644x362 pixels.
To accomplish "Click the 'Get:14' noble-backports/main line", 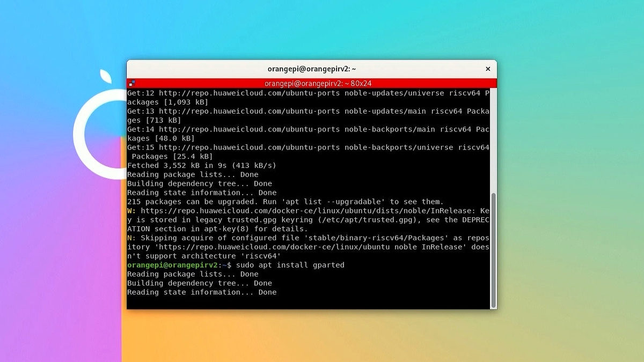I will tap(308, 129).
